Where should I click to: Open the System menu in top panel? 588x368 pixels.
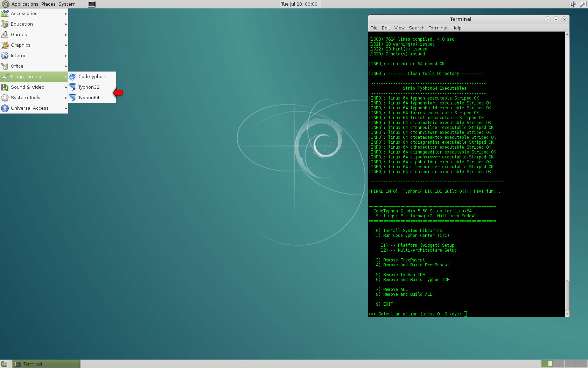point(67,4)
